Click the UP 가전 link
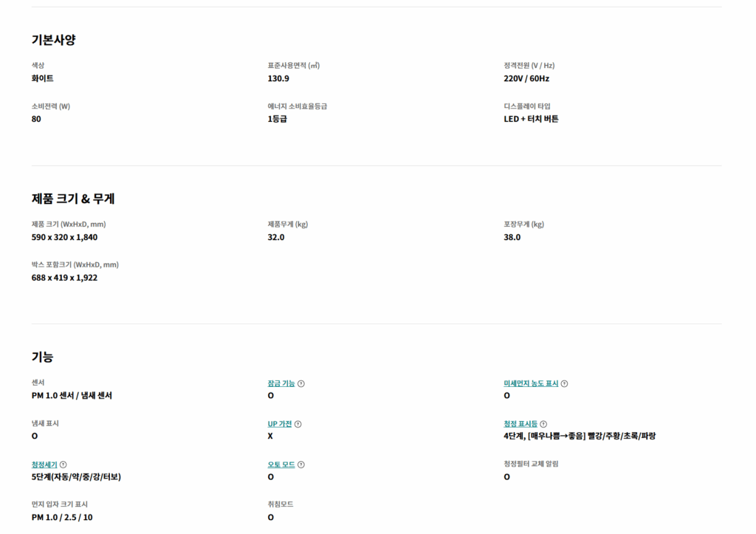This screenshot has height=534, width=756. coord(280,424)
